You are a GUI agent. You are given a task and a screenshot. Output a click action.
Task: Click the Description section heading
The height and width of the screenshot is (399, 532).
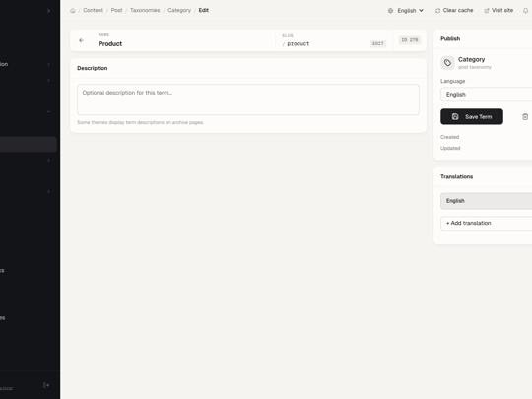93,68
